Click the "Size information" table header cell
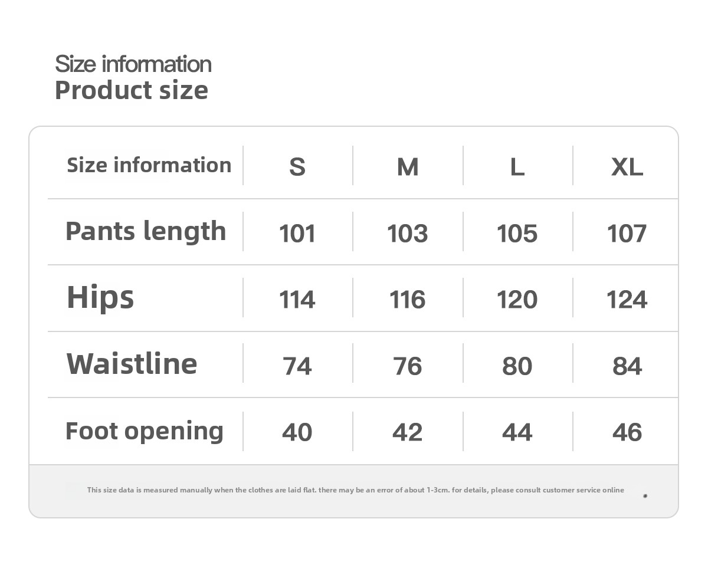 tap(149, 165)
